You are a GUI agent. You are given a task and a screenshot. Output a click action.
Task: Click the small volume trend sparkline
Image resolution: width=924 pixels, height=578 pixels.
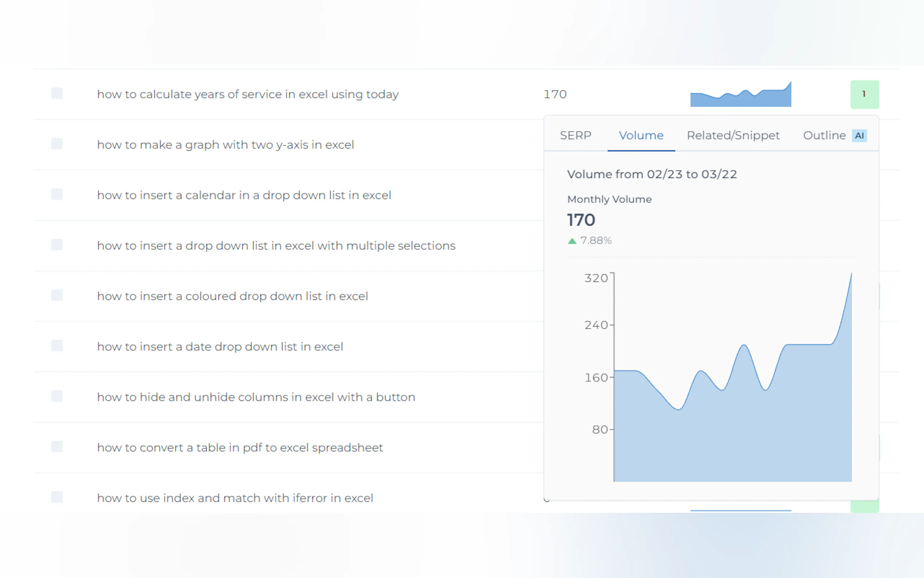[x=740, y=96]
